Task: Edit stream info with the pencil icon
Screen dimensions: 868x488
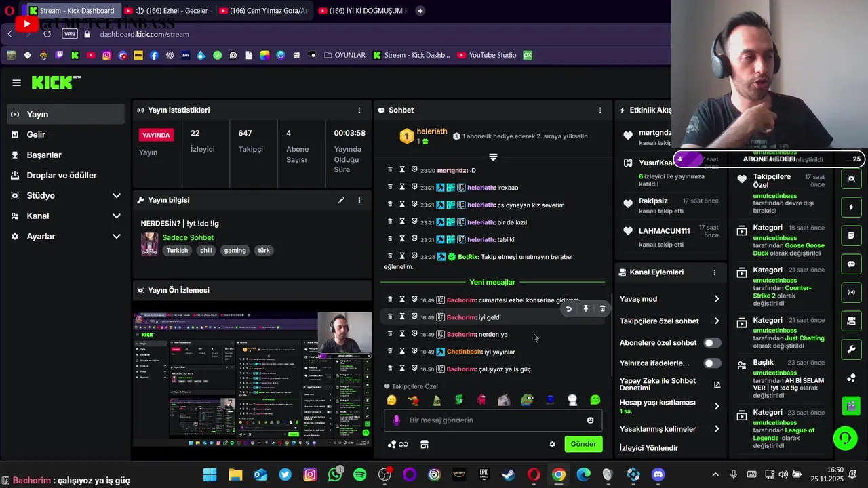Action: click(341, 200)
